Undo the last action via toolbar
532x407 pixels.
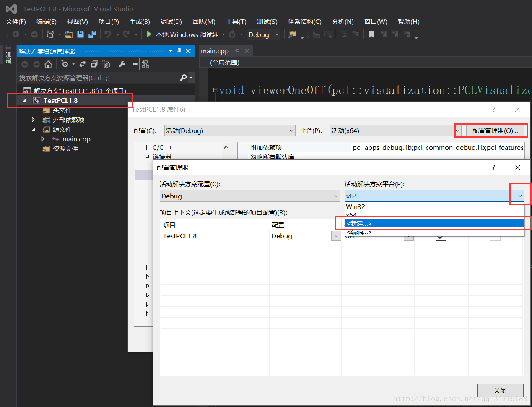click(x=108, y=34)
